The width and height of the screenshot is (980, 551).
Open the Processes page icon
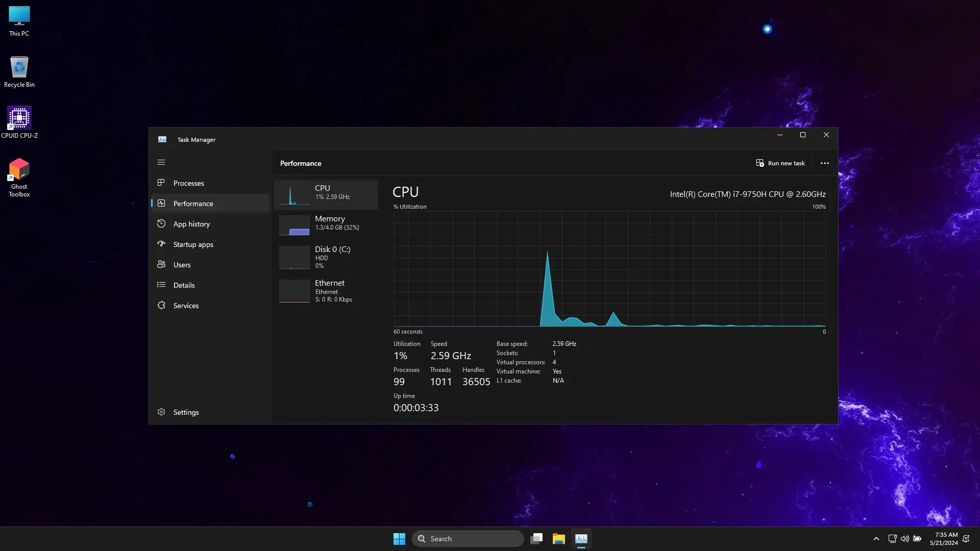161,183
